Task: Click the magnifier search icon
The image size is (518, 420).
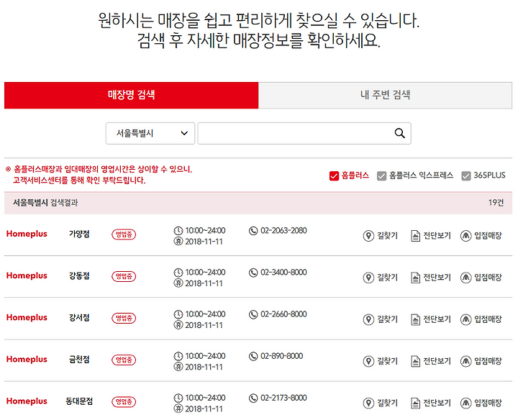Action: 400,133
